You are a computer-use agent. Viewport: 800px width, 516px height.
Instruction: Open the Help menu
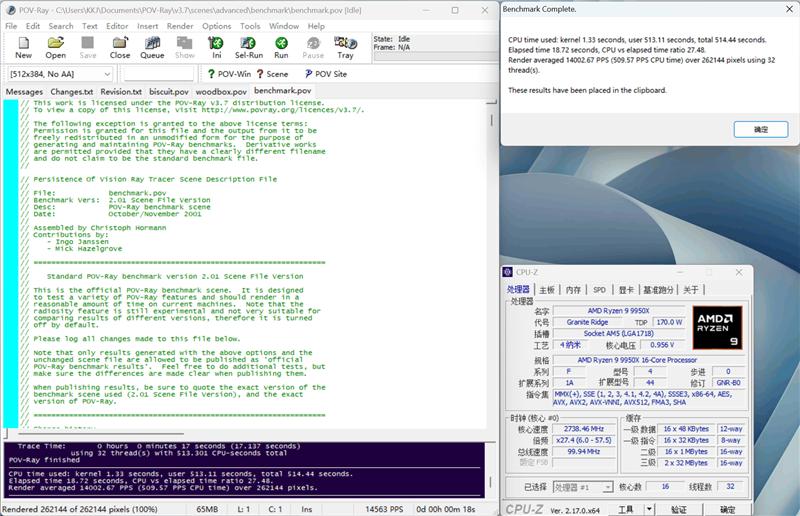pyautogui.click(x=316, y=26)
